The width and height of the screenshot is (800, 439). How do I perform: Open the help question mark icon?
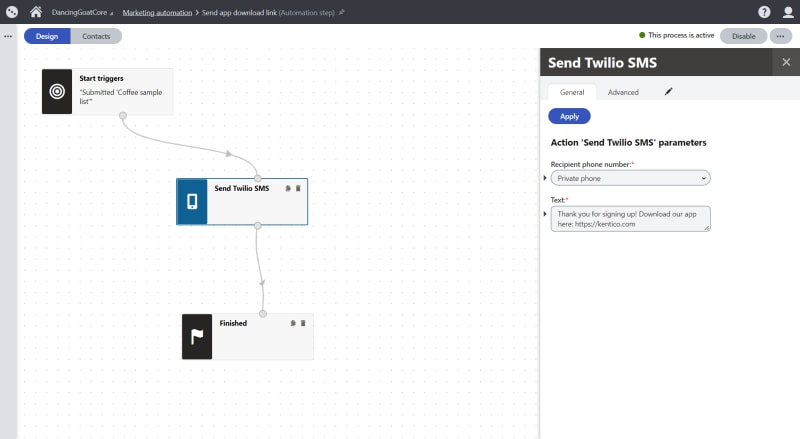point(764,12)
